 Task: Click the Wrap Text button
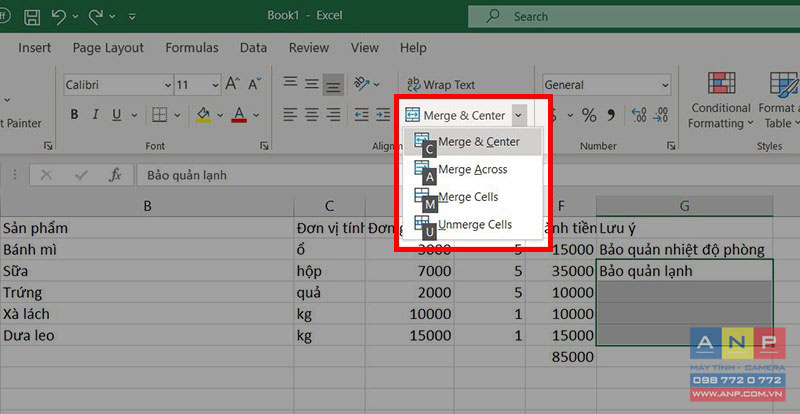point(441,85)
